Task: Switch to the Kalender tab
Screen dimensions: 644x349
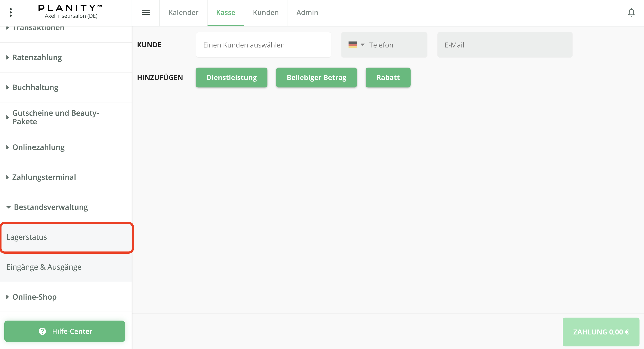Action: tap(183, 12)
